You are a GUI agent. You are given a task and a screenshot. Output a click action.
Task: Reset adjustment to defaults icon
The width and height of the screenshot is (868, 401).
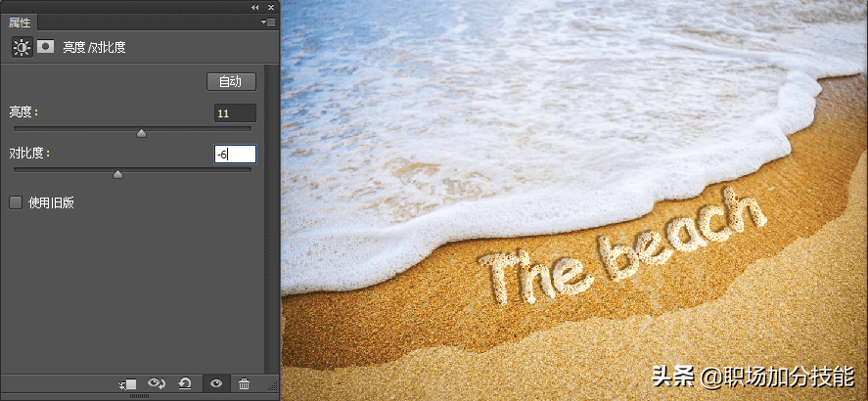coord(185,382)
